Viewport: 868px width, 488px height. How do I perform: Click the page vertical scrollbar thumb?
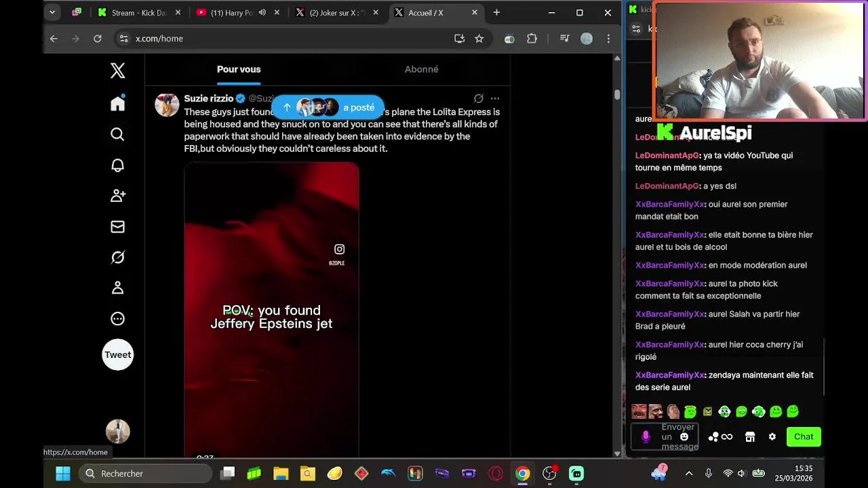point(617,94)
